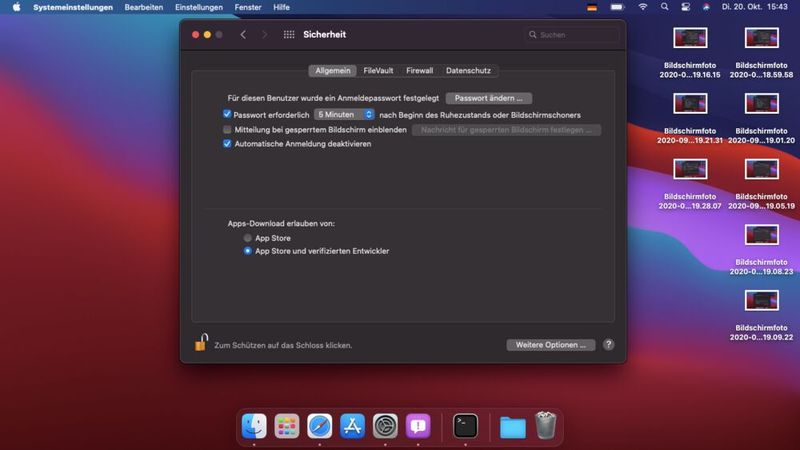Image resolution: width=800 pixels, height=450 pixels.
Task: Show the date and time menu
Action: point(755,7)
